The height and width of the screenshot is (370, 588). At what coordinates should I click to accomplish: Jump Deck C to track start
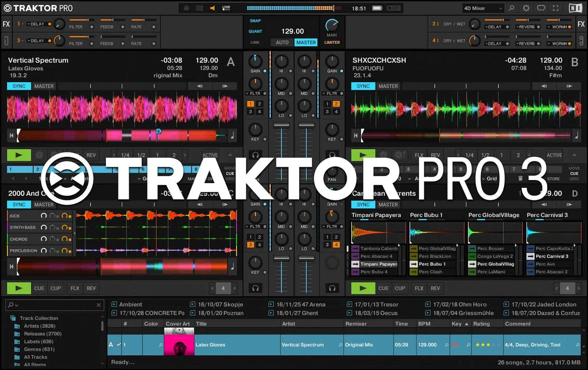11,266
